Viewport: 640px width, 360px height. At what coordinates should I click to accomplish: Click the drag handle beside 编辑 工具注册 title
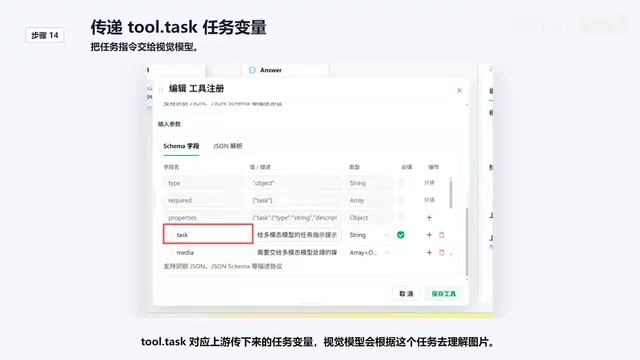161,89
